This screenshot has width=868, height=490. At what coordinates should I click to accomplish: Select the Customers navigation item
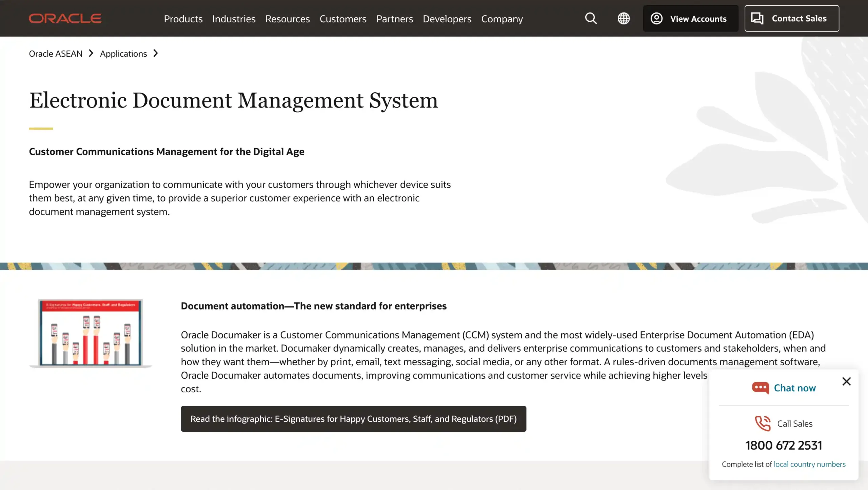click(343, 19)
